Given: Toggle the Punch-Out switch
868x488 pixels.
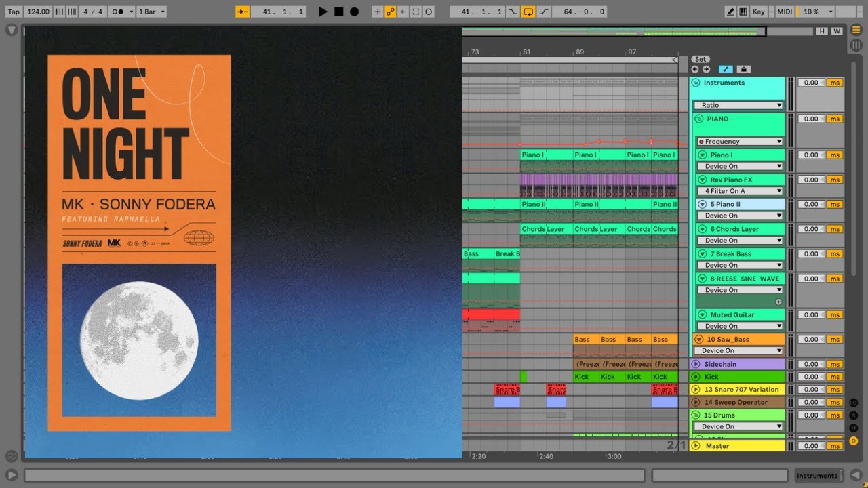Looking at the screenshot, I should [544, 12].
